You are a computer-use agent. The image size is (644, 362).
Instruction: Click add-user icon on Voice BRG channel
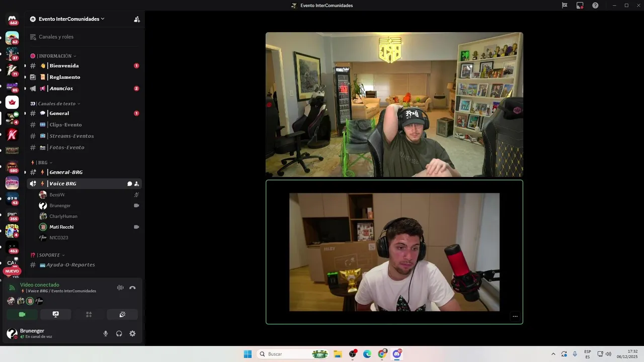click(136, 184)
